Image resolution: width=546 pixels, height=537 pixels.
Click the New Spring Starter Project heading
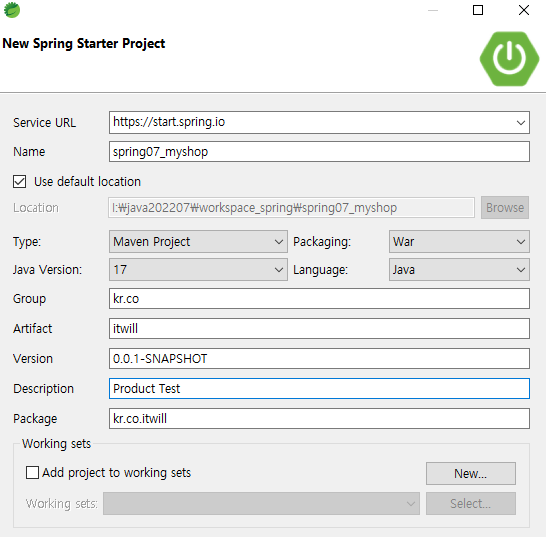point(84,44)
